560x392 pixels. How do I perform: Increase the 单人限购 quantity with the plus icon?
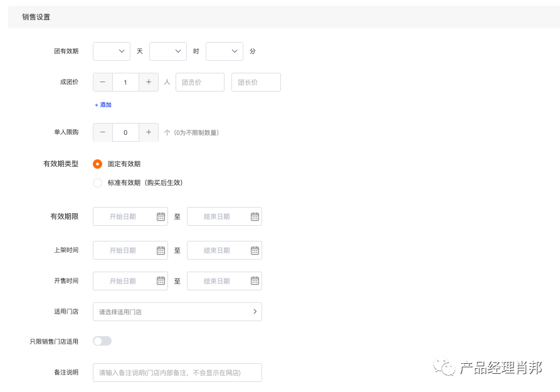(149, 132)
